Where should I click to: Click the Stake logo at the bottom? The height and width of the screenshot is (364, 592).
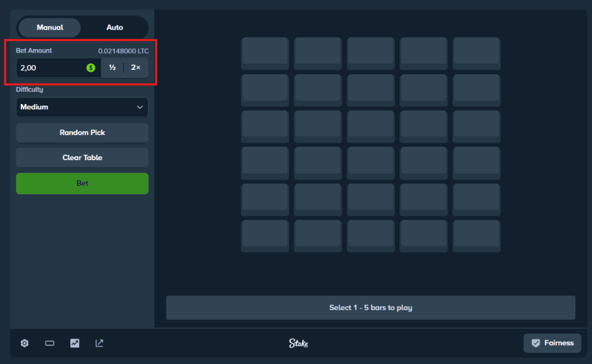(x=297, y=343)
